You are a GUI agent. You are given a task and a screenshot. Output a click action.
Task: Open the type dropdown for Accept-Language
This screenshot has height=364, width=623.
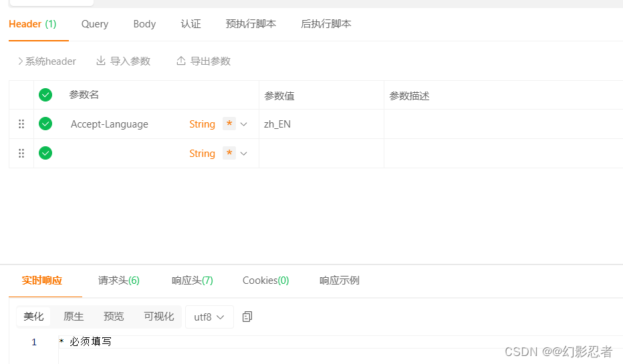point(244,124)
